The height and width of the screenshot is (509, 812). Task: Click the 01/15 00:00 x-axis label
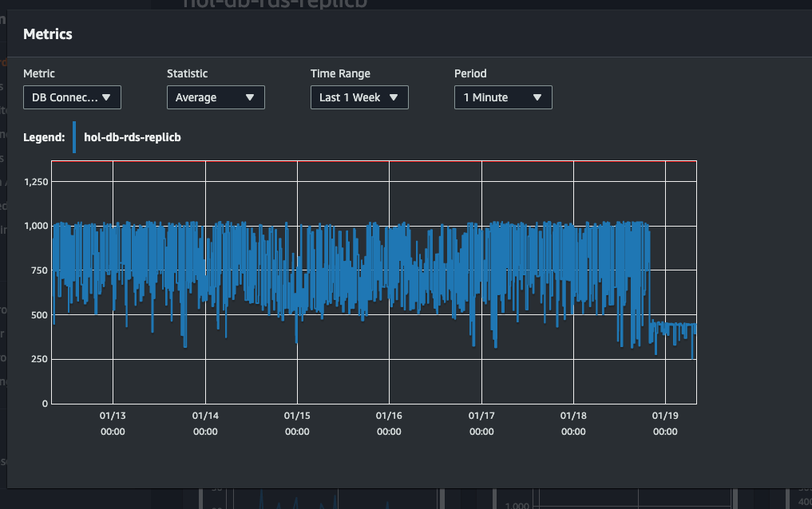pos(297,424)
